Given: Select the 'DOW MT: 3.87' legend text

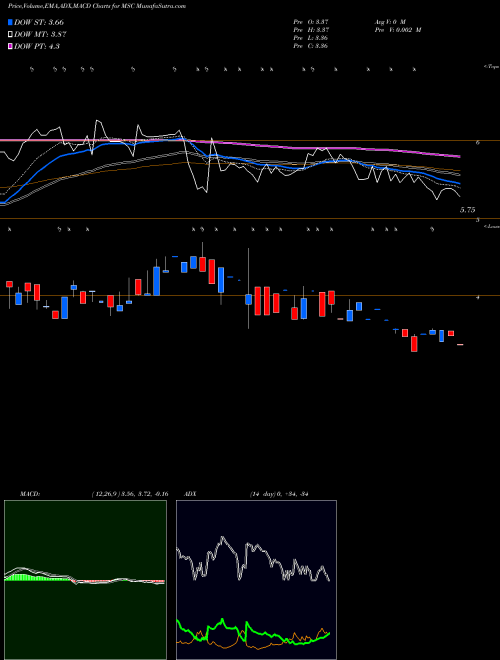Looking at the screenshot, I should 40,35.
